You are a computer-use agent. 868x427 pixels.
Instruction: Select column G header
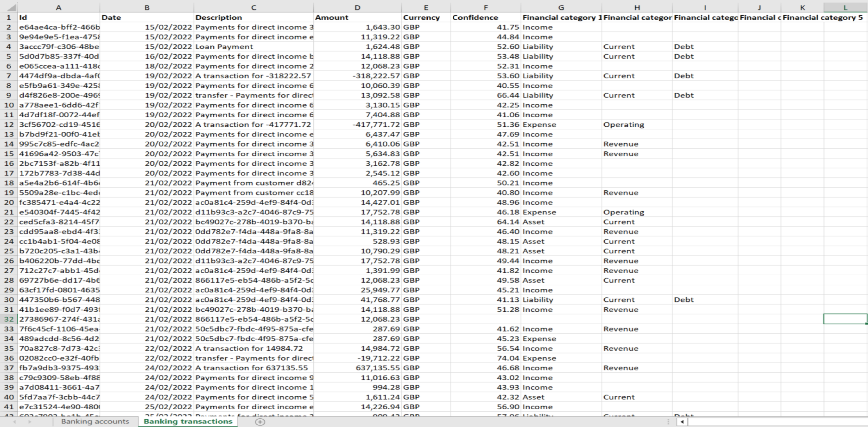coord(561,8)
